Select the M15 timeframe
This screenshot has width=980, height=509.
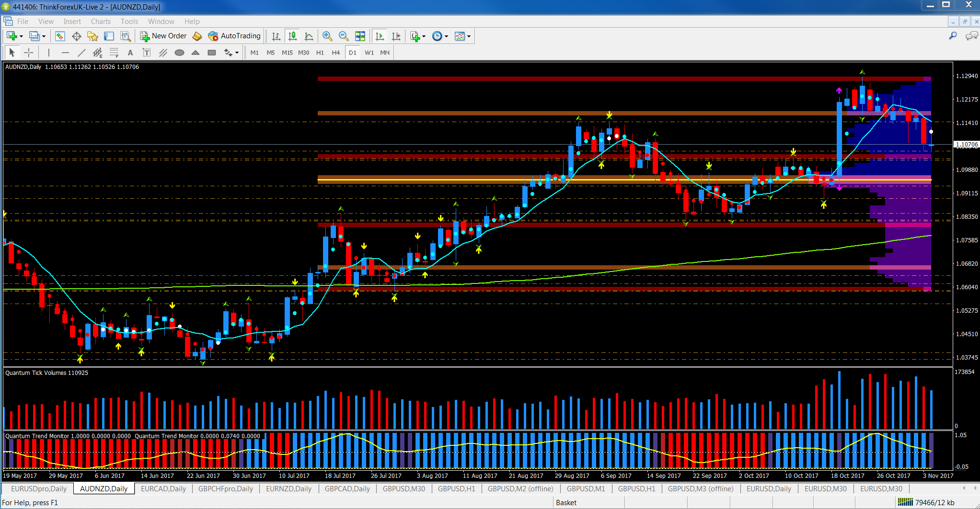pyautogui.click(x=287, y=53)
